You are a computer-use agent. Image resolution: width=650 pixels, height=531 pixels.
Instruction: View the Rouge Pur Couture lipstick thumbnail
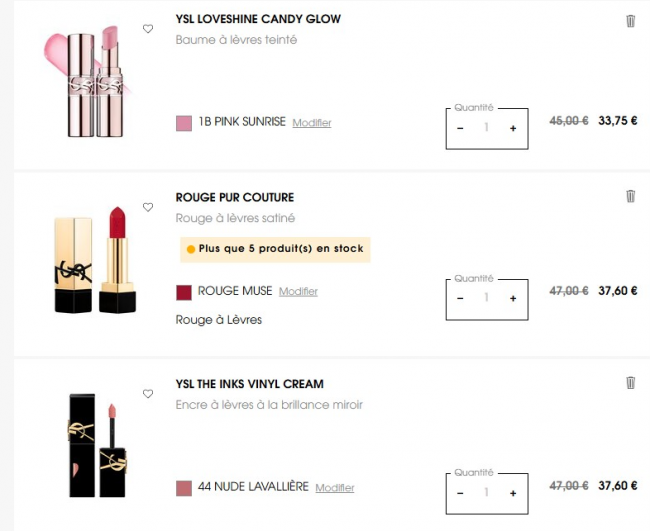coord(94,260)
